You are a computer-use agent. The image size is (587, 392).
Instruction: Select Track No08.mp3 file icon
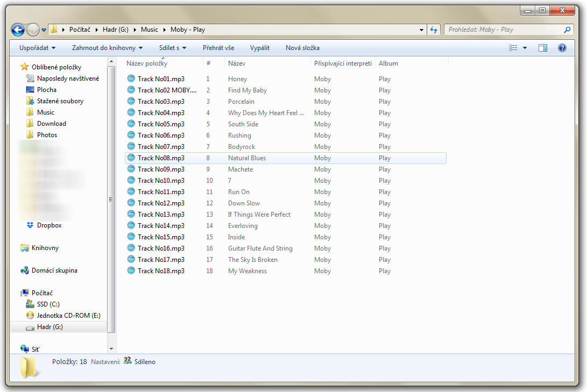[x=131, y=157]
